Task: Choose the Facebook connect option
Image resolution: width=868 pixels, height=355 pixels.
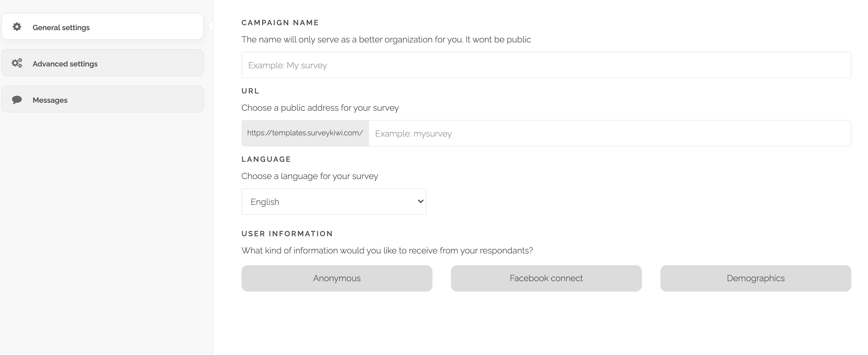Action: click(x=546, y=278)
